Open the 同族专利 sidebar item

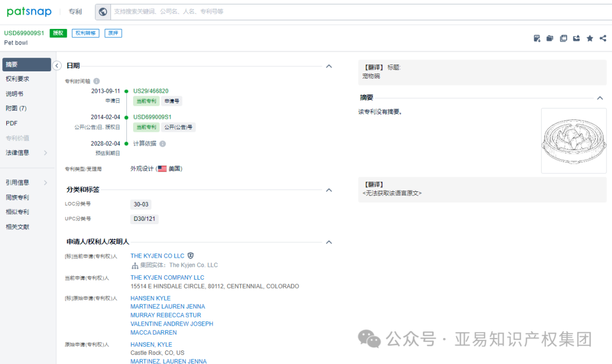pyautogui.click(x=18, y=197)
